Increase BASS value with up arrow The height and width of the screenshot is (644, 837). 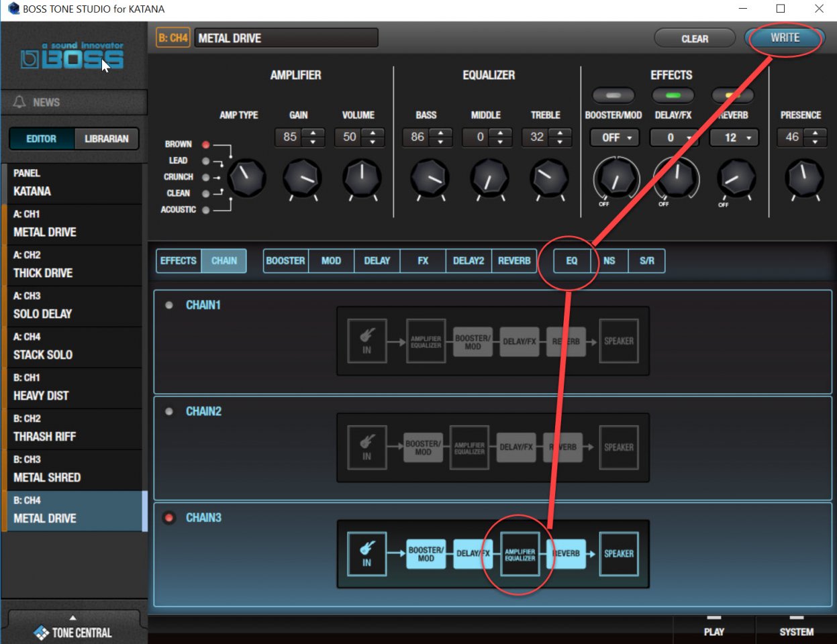point(441,133)
